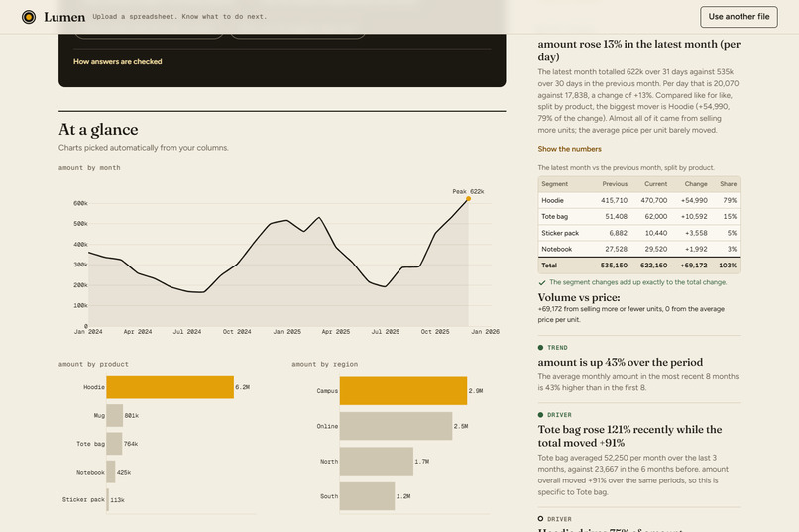Click the green checkmark beside segment changes note
The width and height of the screenshot is (799, 532).
(x=541, y=283)
